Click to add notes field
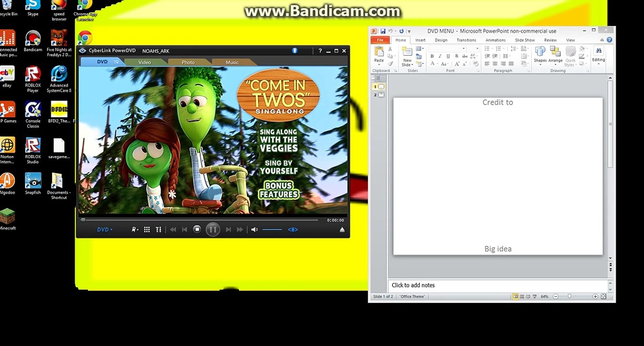Screen dimensions: 644x346 pyautogui.click(x=498, y=285)
